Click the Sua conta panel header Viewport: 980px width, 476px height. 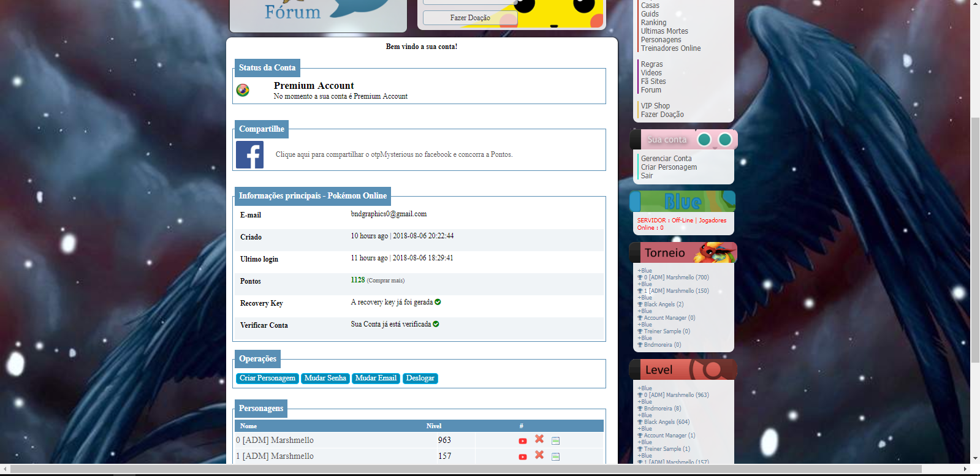[x=684, y=140]
